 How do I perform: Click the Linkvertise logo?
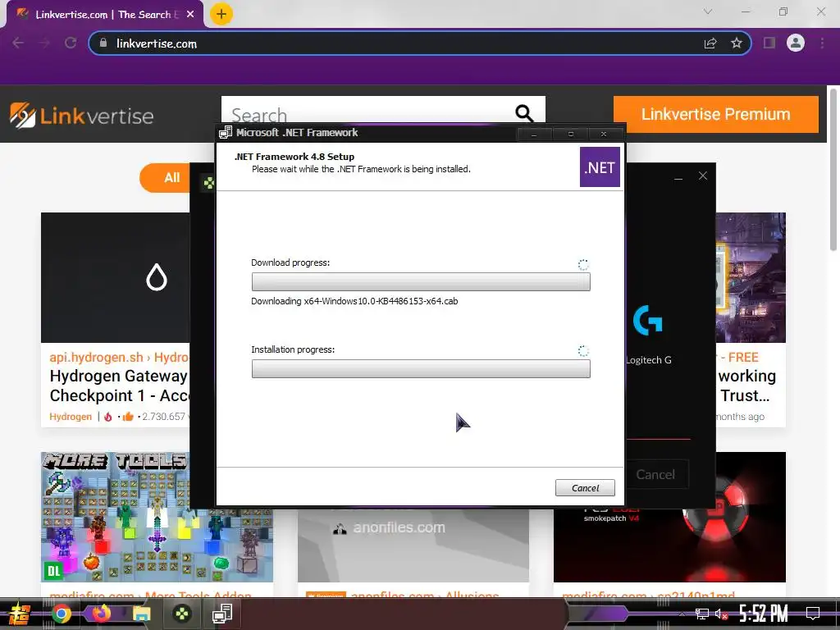(x=81, y=115)
